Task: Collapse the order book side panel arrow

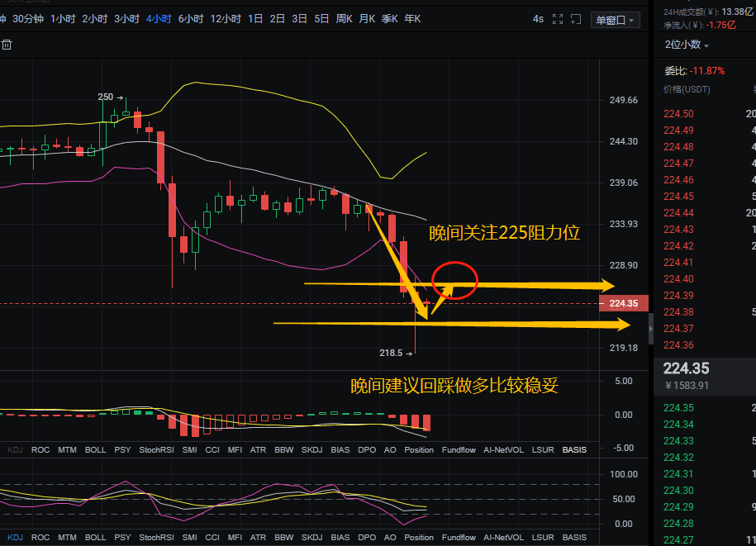Action: [x=651, y=329]
